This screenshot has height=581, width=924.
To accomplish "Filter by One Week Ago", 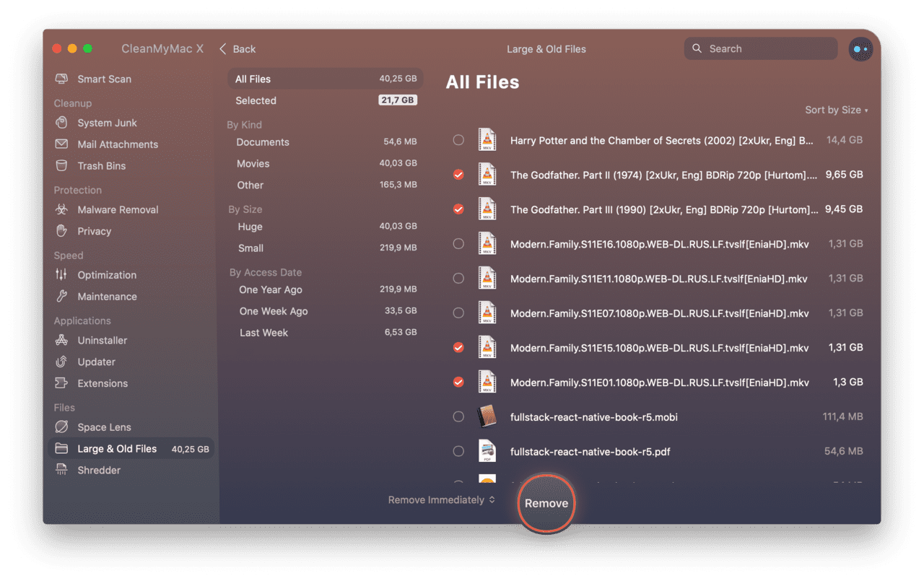I will click(325, 311).
